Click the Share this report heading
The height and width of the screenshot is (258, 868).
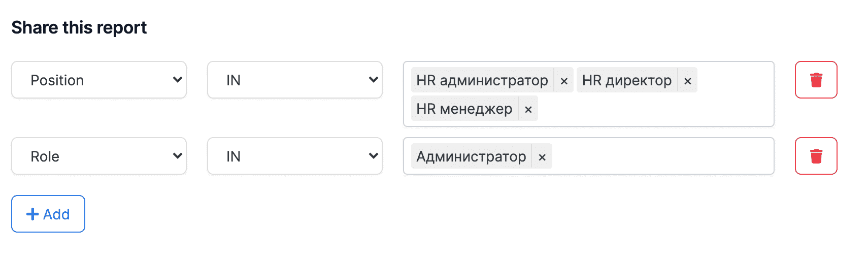(79, 27)
